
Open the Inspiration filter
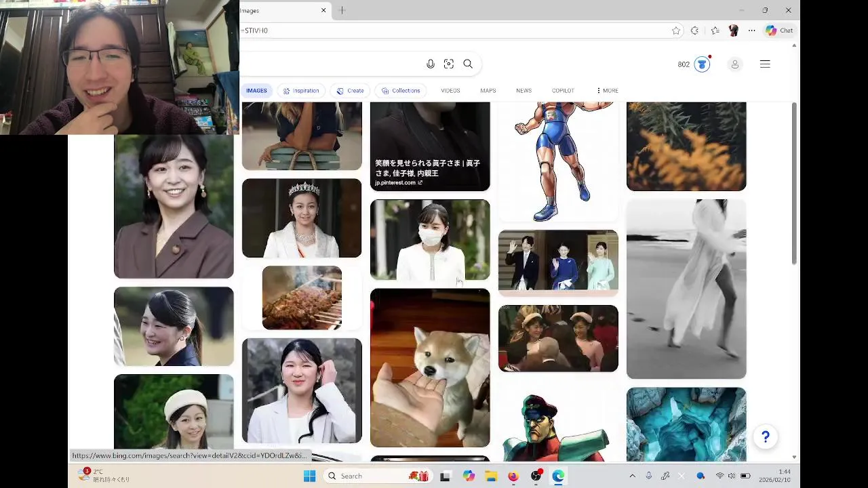pos(301,91)
